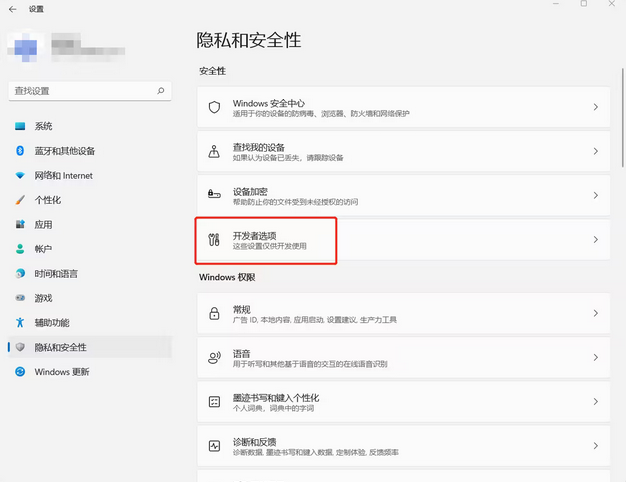Select 时间和语言 in sidebar
This screenshot has height=482, width=627.
[90, 274]
